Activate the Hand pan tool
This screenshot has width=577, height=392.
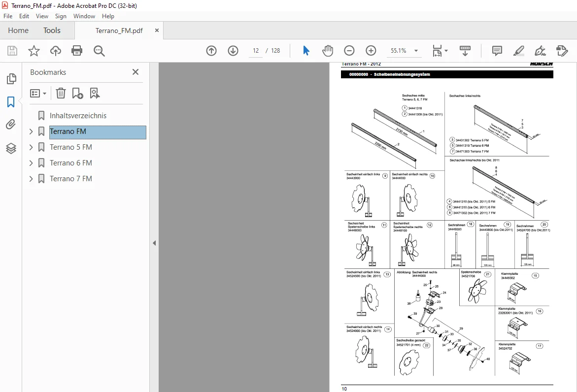[328, 51]
